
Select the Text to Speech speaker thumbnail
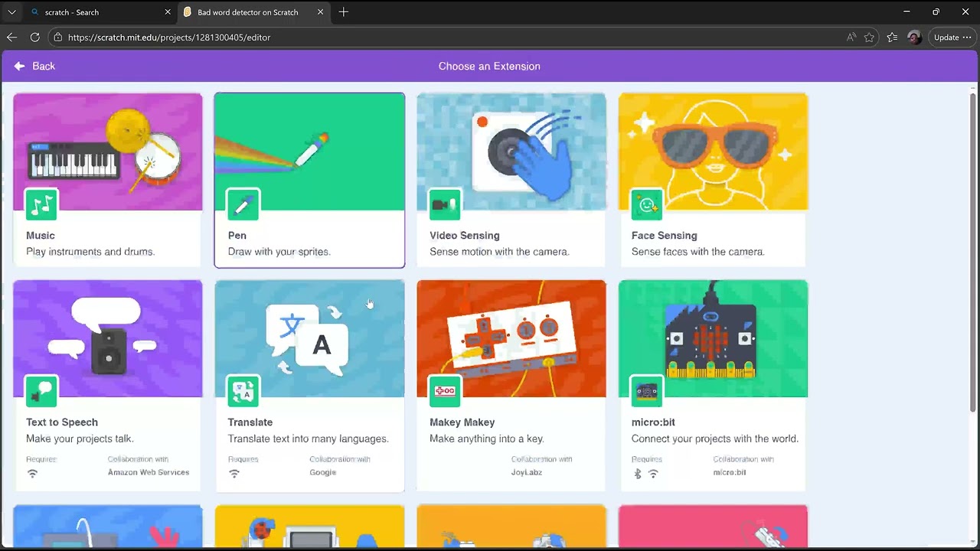108,338
